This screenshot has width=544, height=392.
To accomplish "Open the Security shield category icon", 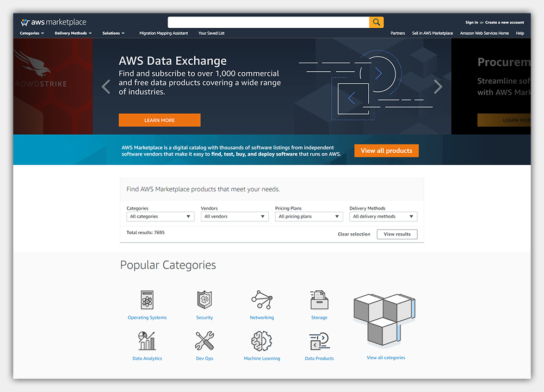I will click(205, 300).
